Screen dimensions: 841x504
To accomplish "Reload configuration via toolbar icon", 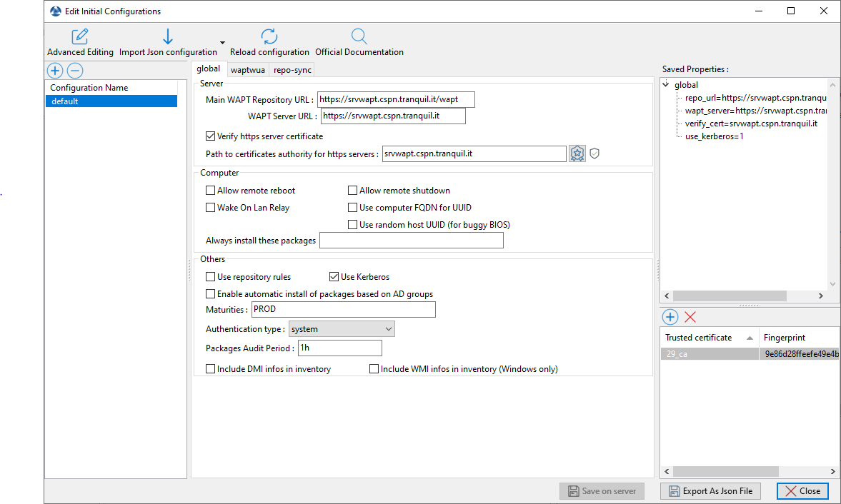I will pyautogui.click(x=269, y=36).
